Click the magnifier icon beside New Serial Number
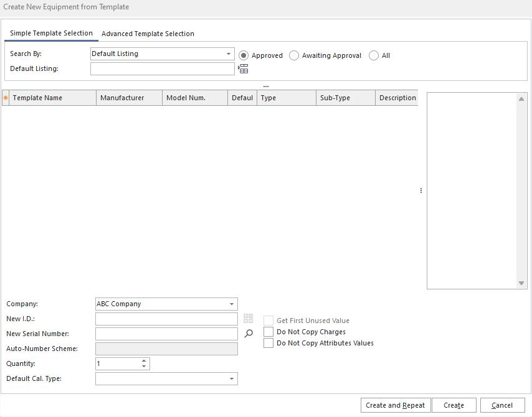This screenshot has height=417, width=532. [249, 334]
